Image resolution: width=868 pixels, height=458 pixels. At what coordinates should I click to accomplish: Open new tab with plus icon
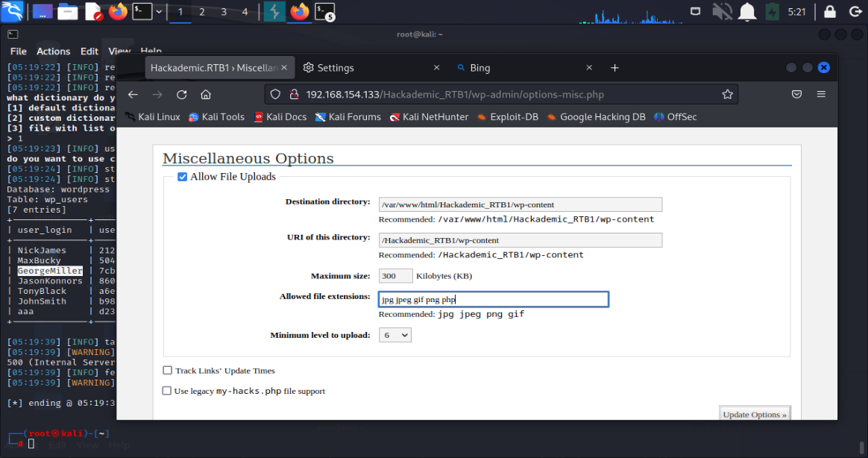614,68
